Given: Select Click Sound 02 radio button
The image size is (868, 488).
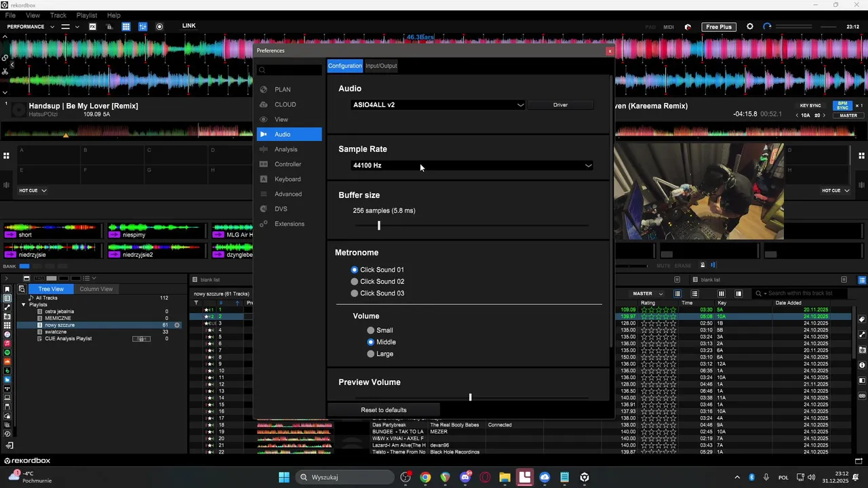Looking at the screenshot, I should pyautogui.click(x=354, y=281).
